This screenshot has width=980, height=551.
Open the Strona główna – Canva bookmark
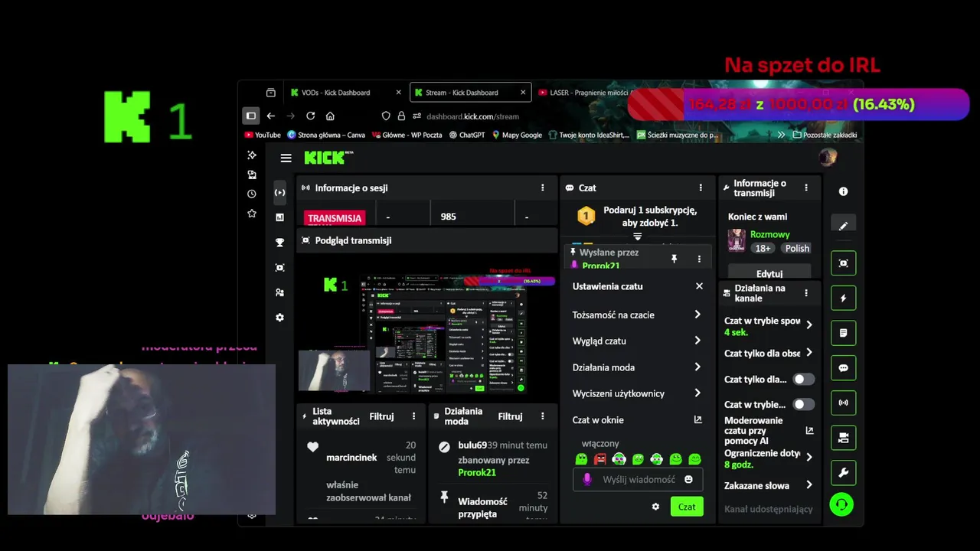326,135
